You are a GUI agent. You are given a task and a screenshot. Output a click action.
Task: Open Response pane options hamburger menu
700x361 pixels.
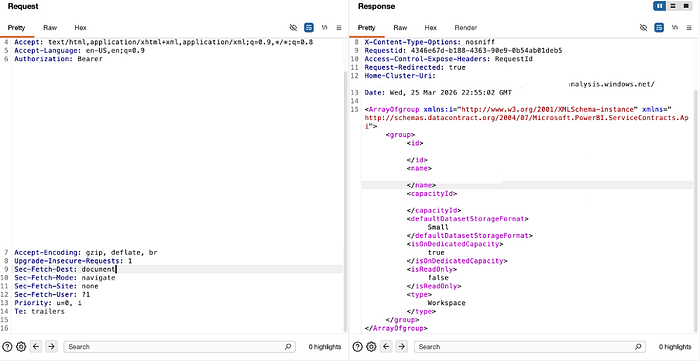[x=689, y=28]
